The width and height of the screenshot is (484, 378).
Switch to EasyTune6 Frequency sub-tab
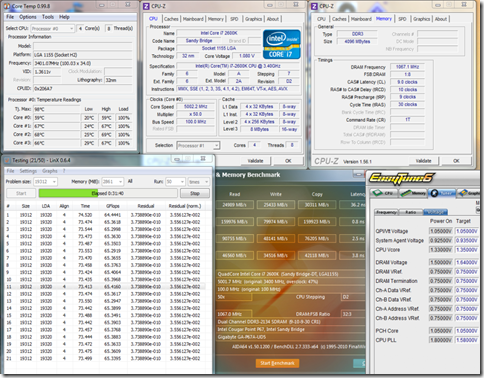pyautogui.click(x=387, y=212)
